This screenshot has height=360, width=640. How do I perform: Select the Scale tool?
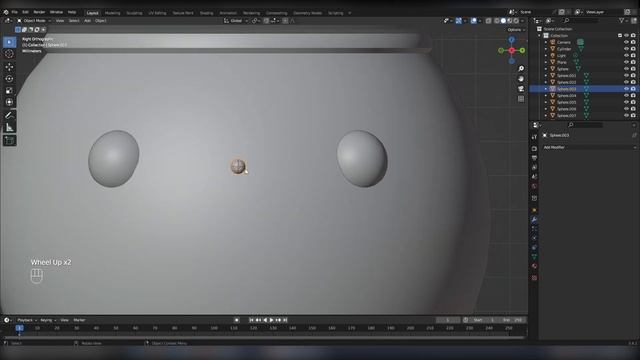9,90
